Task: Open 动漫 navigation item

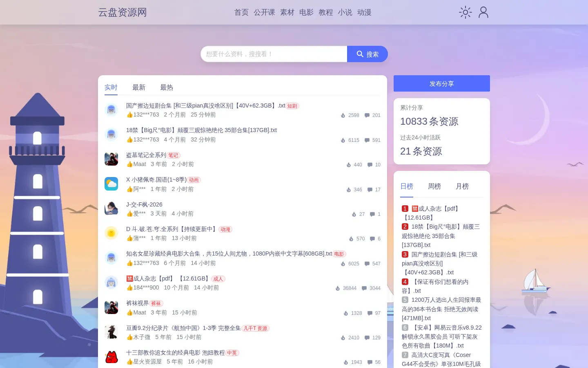Action: [x=364, y=12]
